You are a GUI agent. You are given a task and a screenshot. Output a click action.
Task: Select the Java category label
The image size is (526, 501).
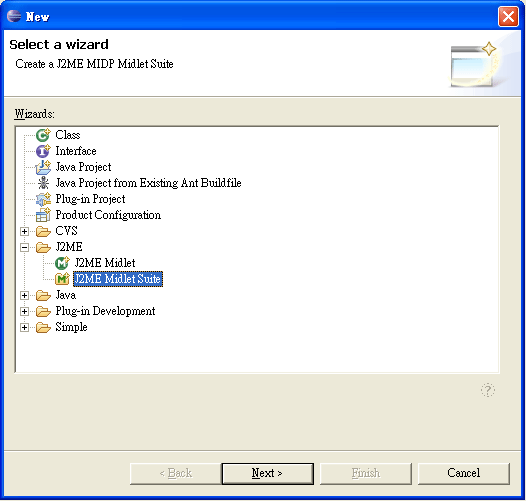coord(65,295)
